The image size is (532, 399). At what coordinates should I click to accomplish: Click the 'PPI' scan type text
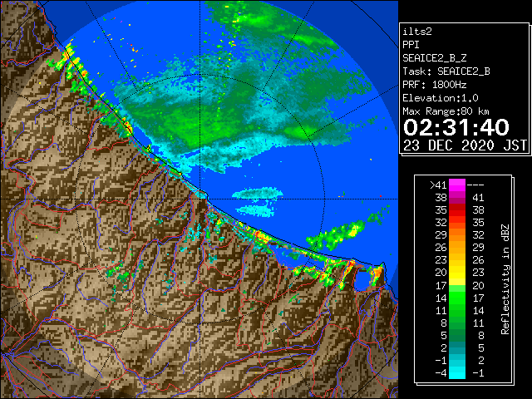coord(411,45)
